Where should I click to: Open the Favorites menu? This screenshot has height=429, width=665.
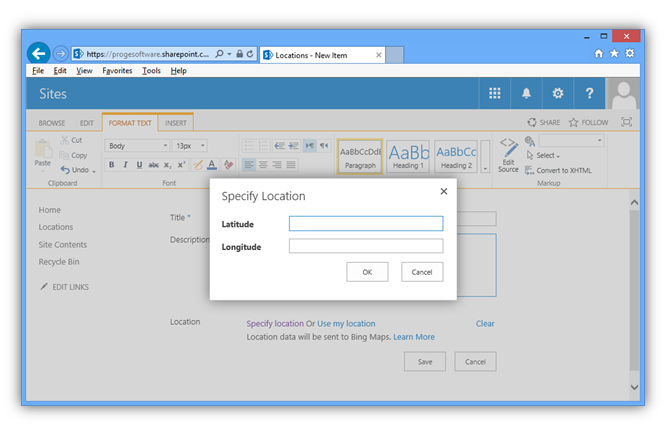(117, 71)
